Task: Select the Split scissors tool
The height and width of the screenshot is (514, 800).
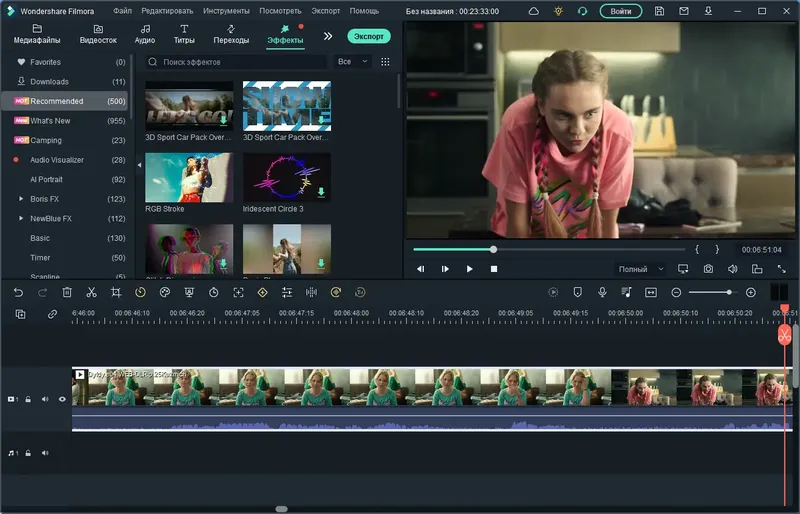Action: tap(91, 292)
